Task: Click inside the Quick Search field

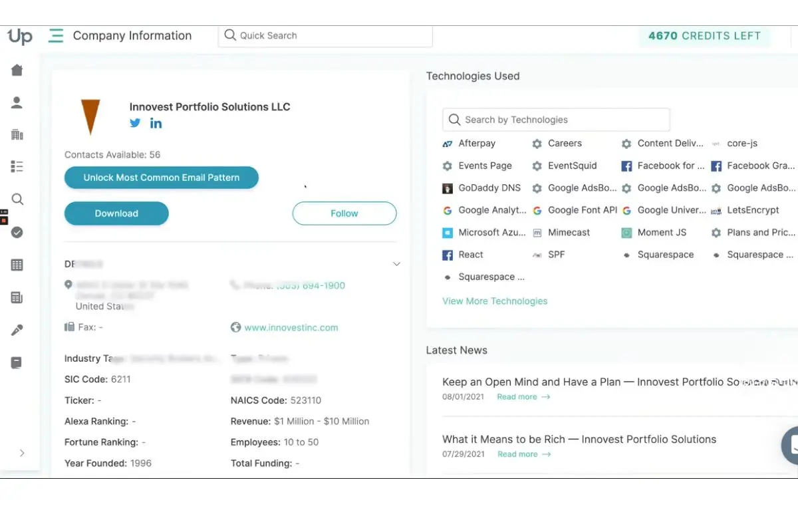Action: pos(325,35)
